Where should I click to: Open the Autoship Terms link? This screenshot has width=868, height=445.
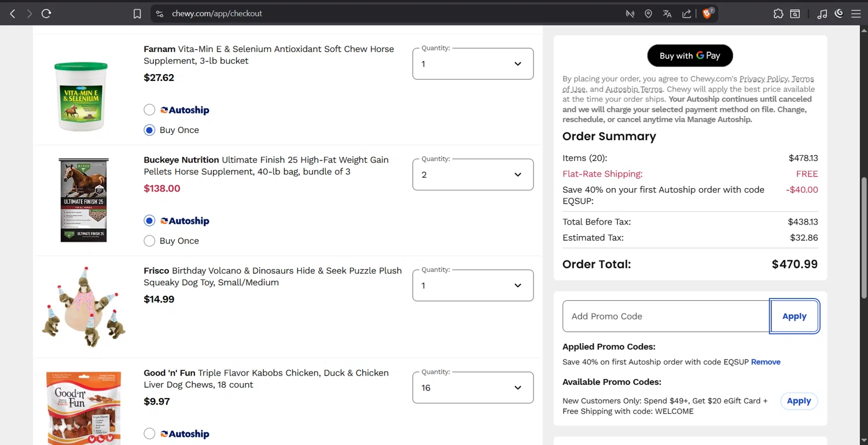[634, 89]
